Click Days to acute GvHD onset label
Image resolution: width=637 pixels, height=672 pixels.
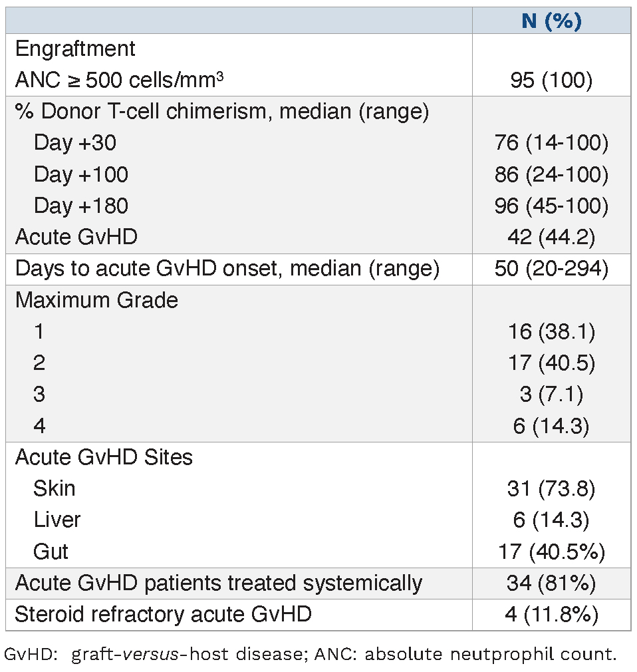(227, 269)
